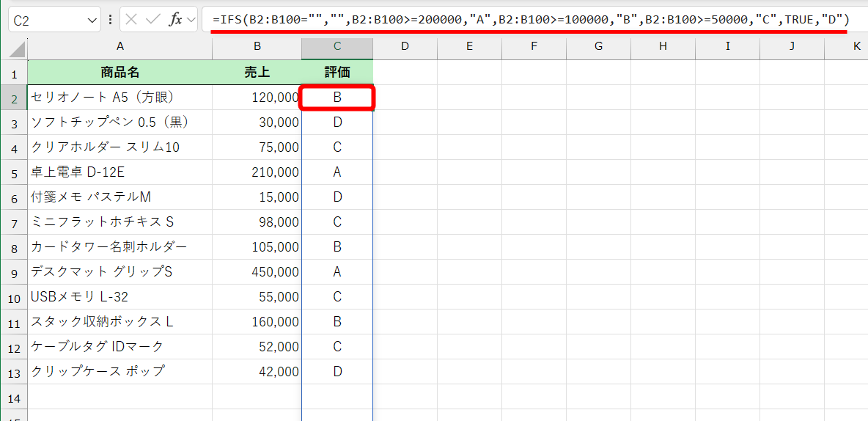Click the Insert Function fx icon
The image size is (868, 421).
175,20
